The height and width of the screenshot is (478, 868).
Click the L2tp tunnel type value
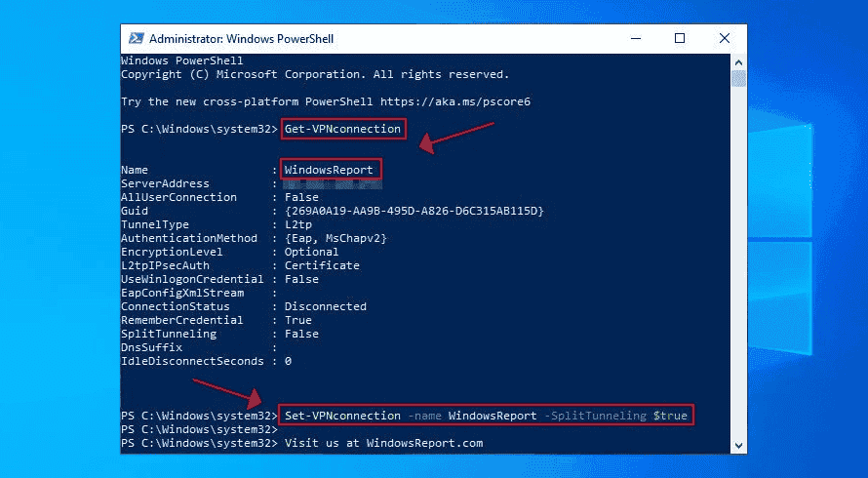click(298, 224)
